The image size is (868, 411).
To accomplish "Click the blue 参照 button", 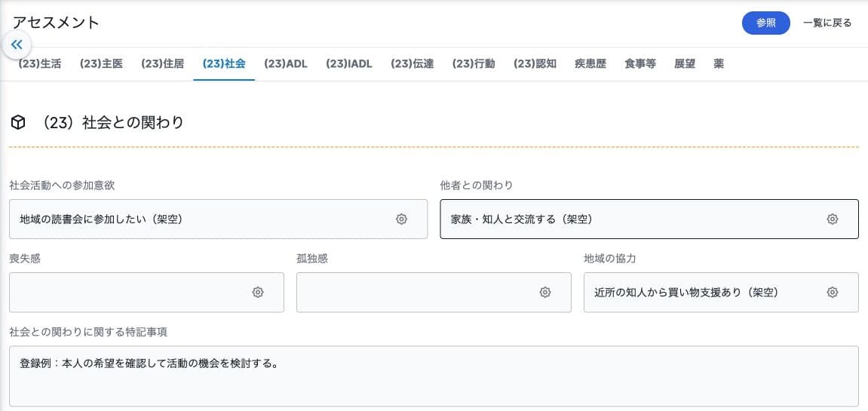I will [x=765, y=23].
